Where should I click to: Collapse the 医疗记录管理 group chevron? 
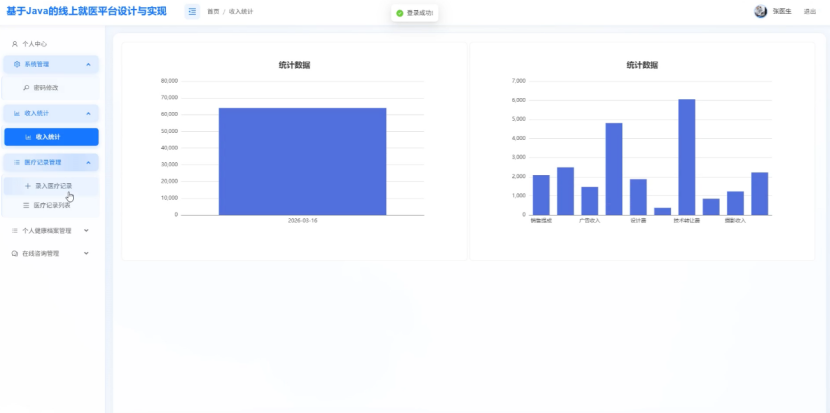88,163
